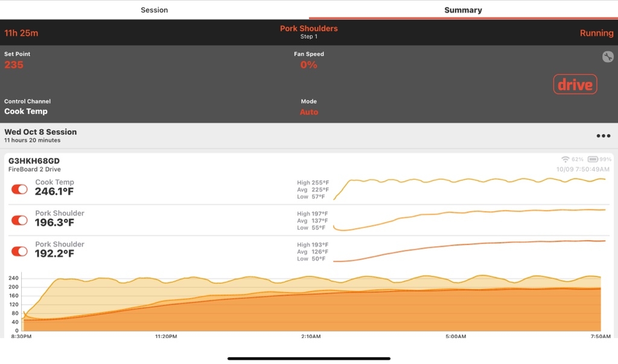Screen dimensions: 618x364
Task: Select the 2:10AM marker on chart
Action: coord(311,336)
